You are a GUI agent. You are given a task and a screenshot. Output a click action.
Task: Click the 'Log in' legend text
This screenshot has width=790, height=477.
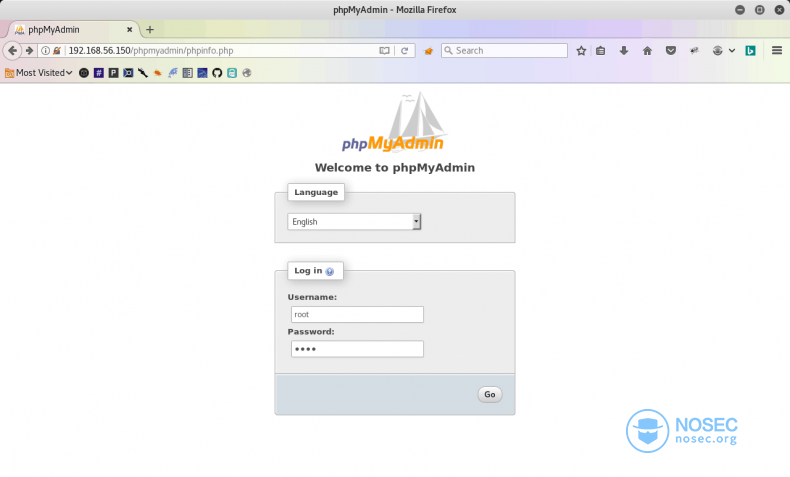308,270
